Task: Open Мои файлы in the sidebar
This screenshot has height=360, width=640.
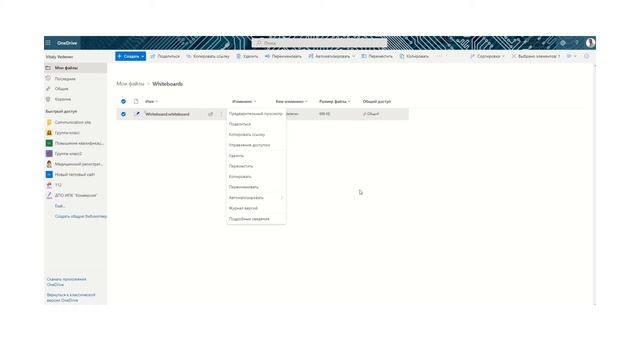Action: [x=76, y=68]
